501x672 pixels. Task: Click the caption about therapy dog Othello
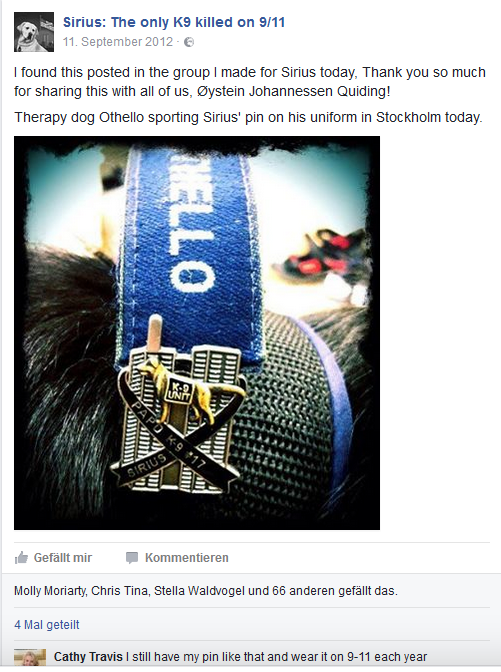(x=249, y=117)
